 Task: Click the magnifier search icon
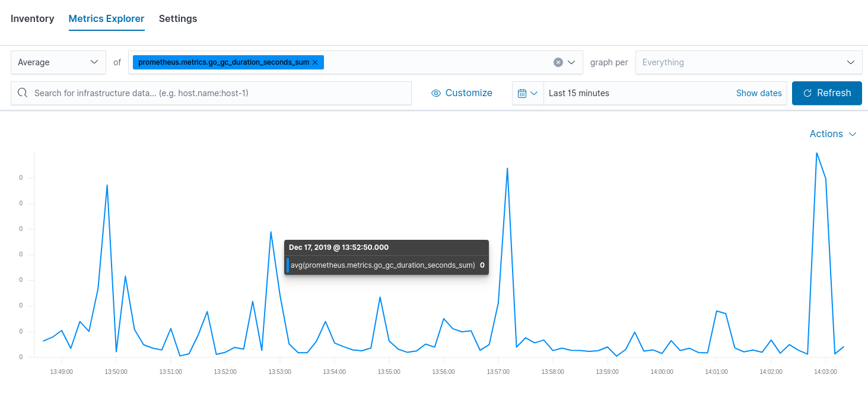coord(23,93)
